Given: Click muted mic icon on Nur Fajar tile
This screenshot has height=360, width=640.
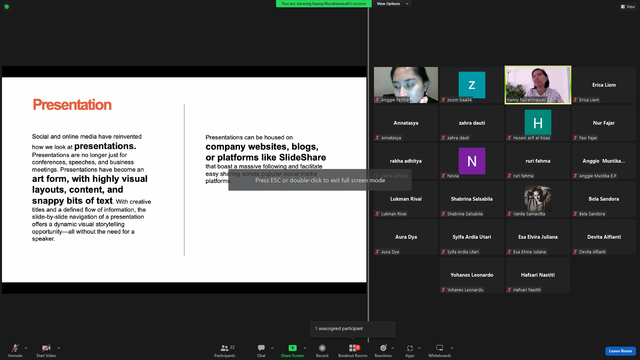Looking at the screenshot, I should [x=576, y=138].
